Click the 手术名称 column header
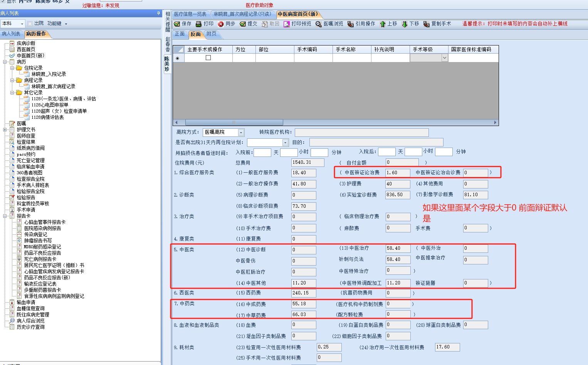Screen dimensions: 588x365 tap(352, 49)
